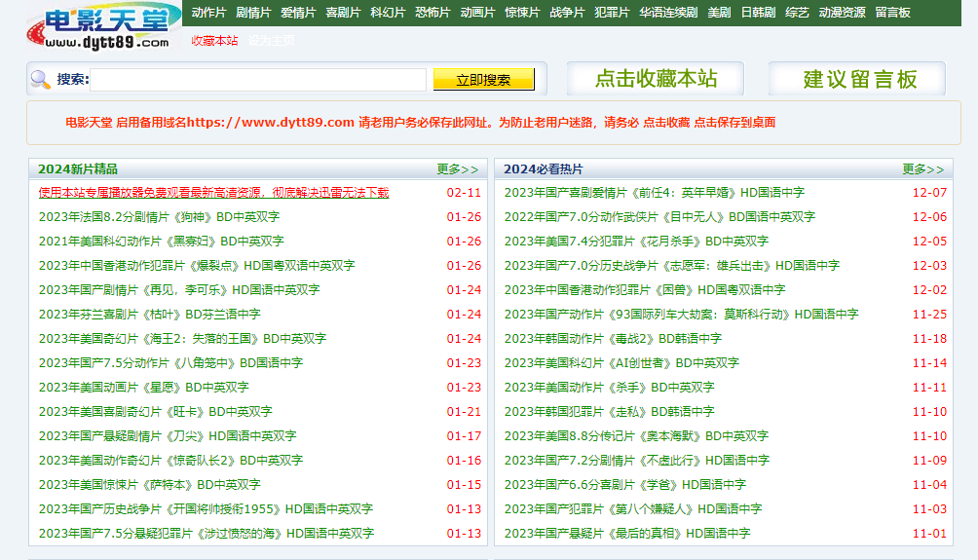Screen dimensions: 978x560
Task: Open the movie link 《奥本海默》
Action: coord(636,436)
